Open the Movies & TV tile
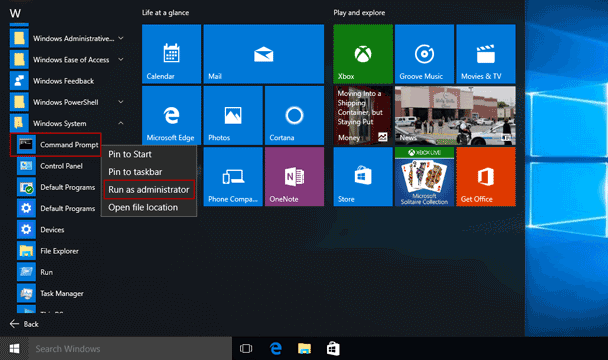Screen dimensions: 608x360 pyautogui.click(x=486, y=54)
